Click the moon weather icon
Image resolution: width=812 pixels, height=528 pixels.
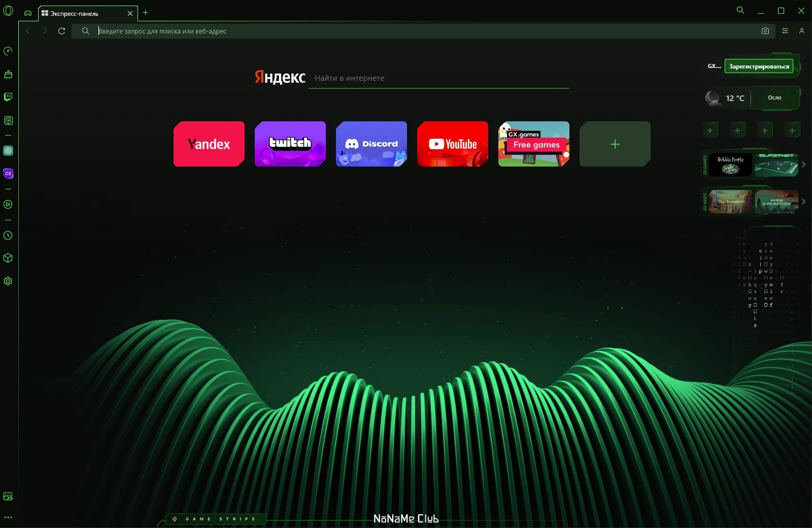pyautogui.click(x=713, y=97)
